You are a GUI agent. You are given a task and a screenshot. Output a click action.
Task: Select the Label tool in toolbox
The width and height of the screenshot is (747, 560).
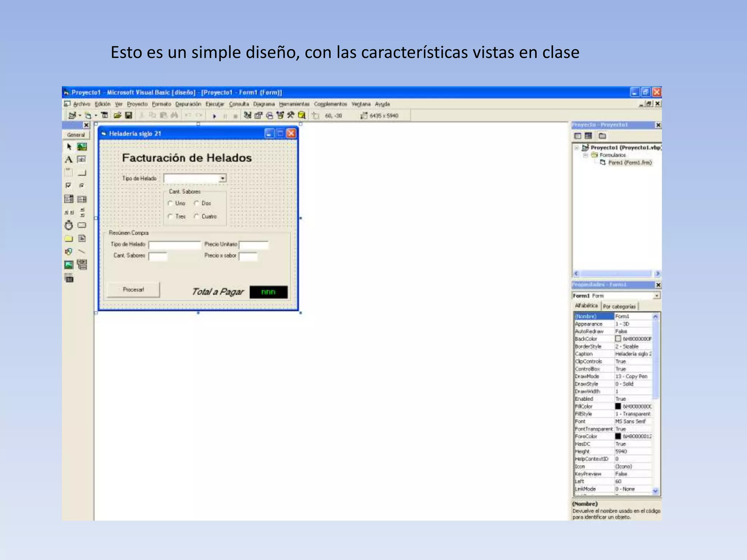[x=69, y=160]
